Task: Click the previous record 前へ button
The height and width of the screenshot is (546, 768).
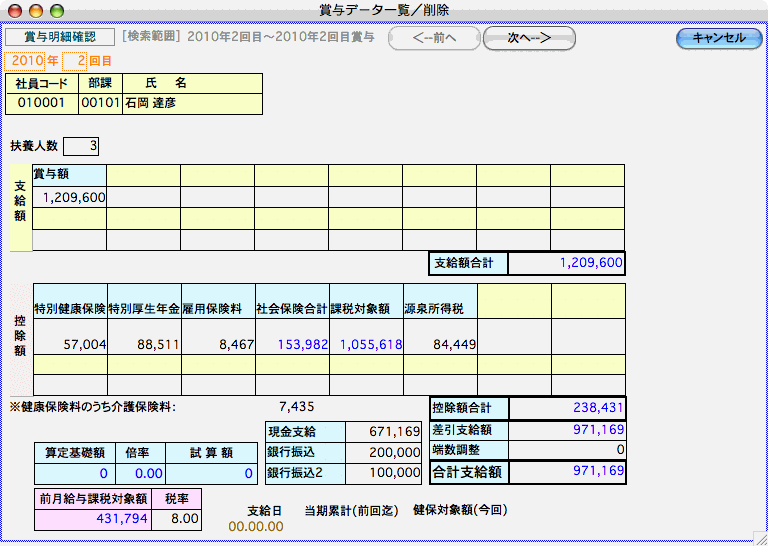Action: pyautogui.click(x=433, y=38)
